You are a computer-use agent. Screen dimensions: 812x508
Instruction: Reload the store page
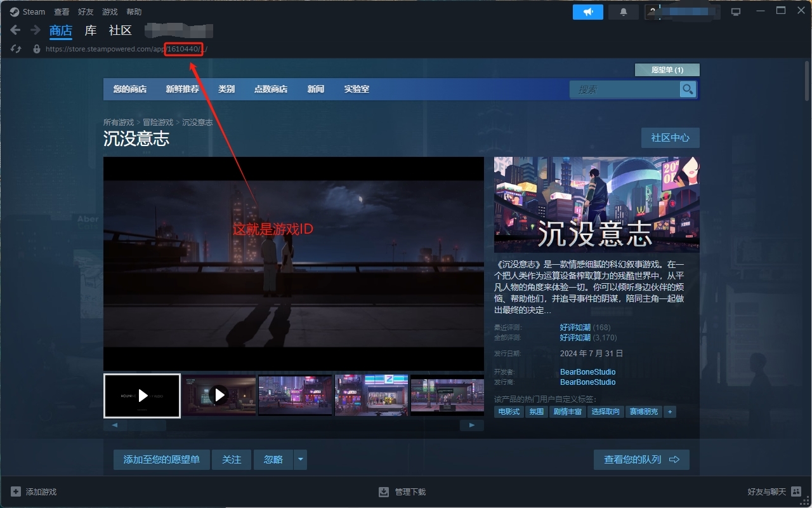[16, 49]
